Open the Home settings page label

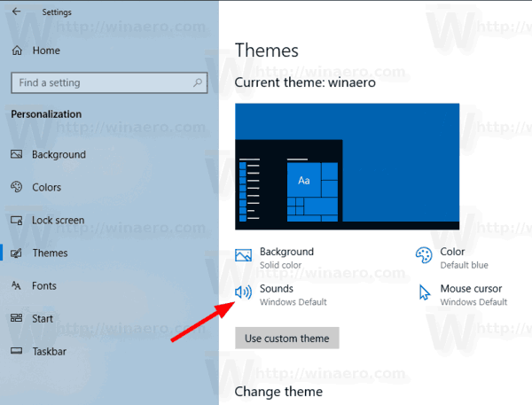coord(46,51)
